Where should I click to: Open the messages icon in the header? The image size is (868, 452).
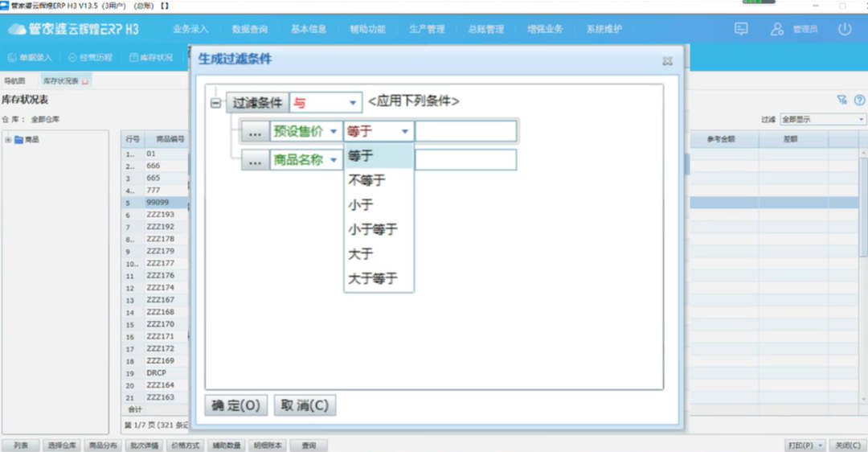741,29
